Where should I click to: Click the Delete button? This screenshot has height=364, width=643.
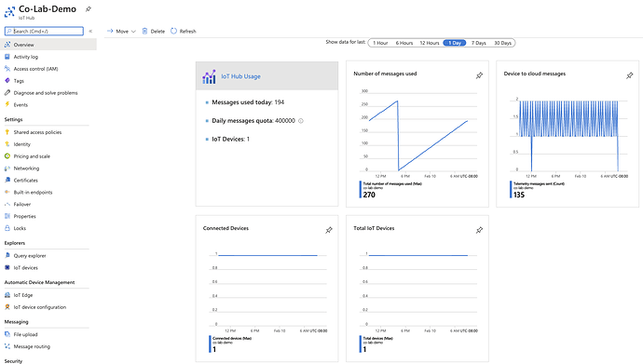pos(154,31)
